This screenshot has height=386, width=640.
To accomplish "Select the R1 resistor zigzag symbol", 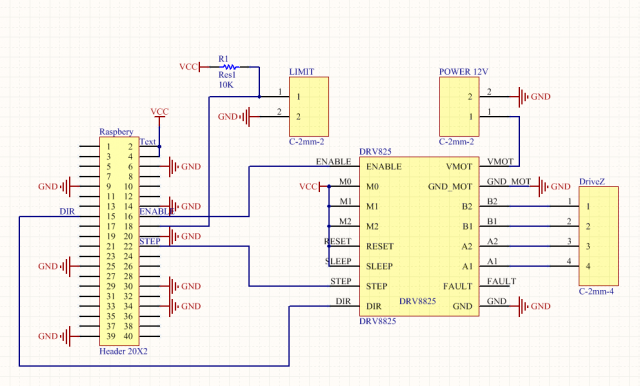I will click(229, 67).
